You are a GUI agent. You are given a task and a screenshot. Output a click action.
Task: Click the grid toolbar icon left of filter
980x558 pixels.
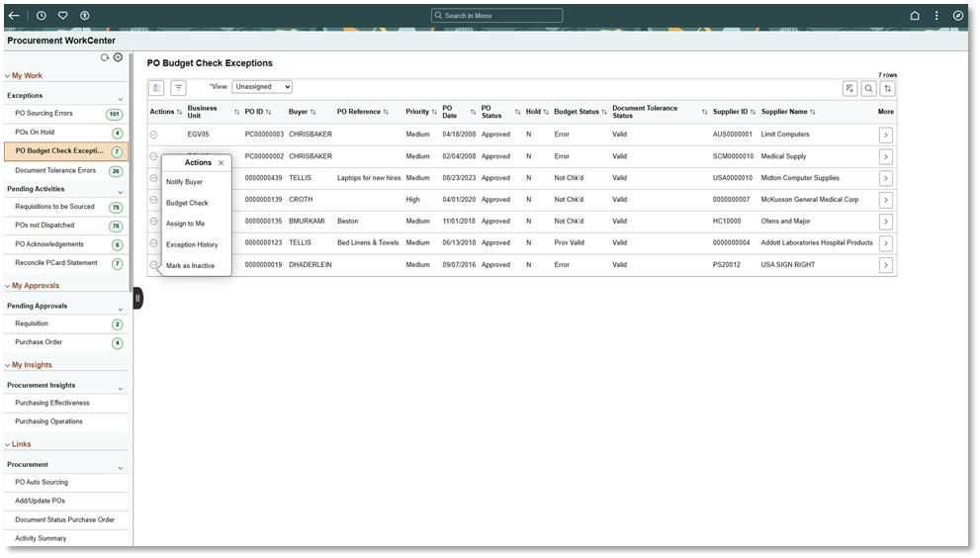(156, 88)
